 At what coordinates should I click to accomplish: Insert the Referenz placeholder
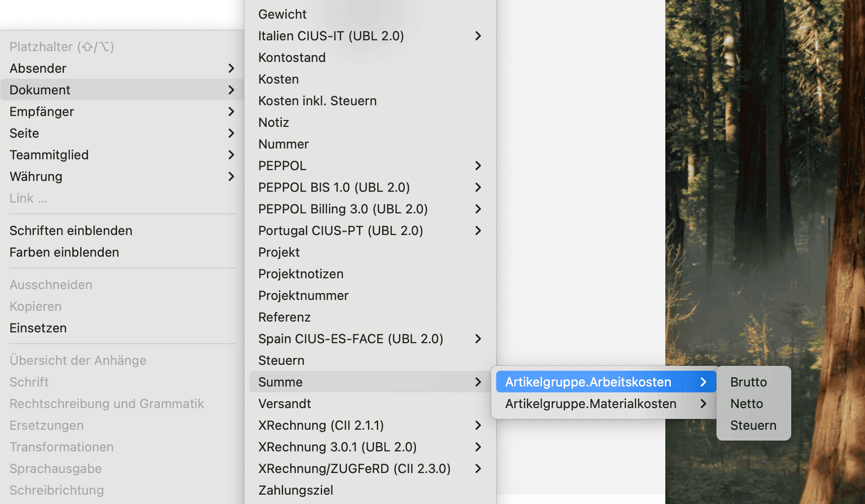[370, 317]
